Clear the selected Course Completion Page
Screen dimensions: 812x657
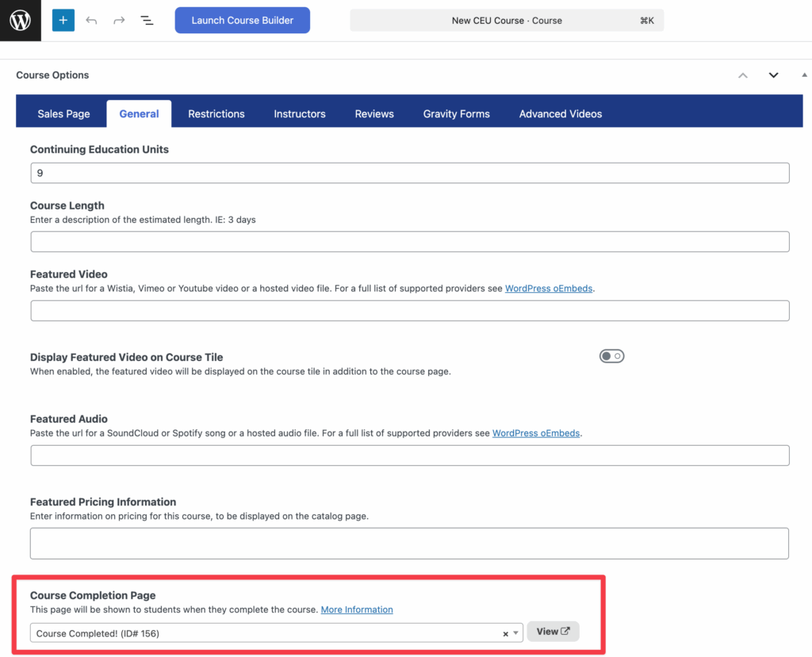(505, 633)
